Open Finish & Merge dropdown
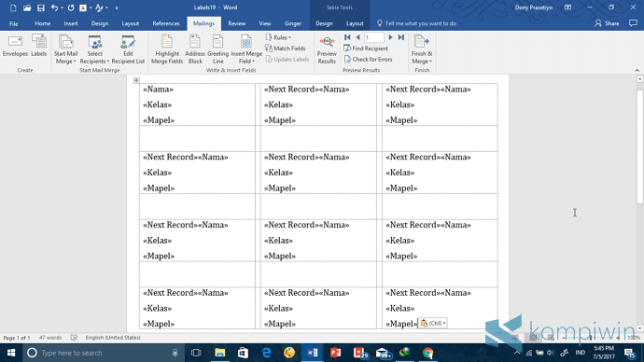The width and height of the screenshot is (644, 362). (x=422, y=49)
